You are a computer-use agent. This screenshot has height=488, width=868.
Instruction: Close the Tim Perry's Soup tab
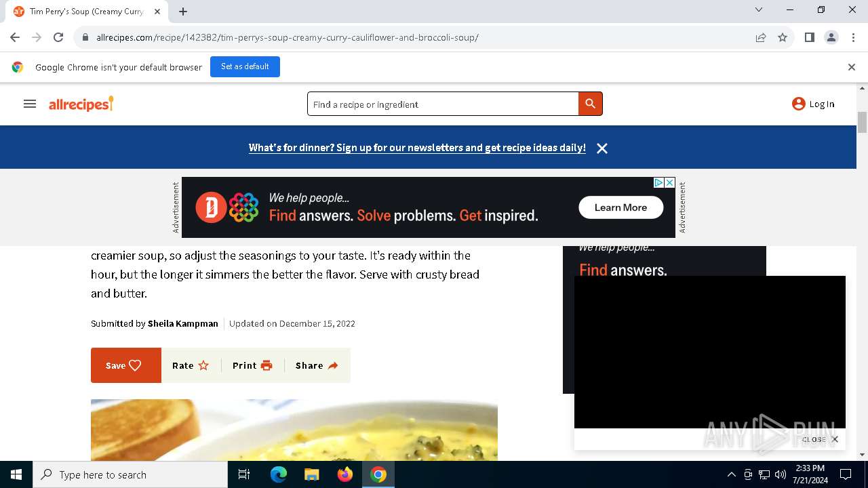(x=157, y=12)
